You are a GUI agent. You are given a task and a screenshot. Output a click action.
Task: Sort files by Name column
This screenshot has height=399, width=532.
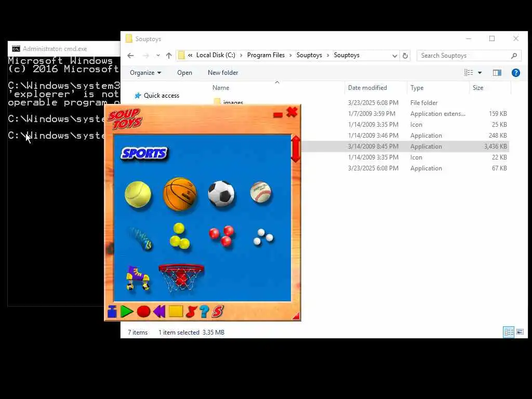pyautogui.click(x=221, y=87)
